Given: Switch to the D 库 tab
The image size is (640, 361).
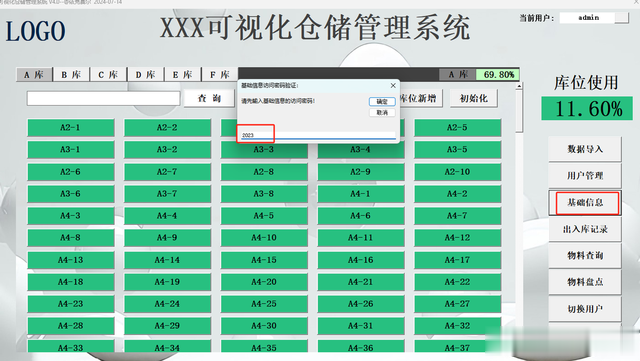Looking at the screenshot, I should (145, 75).
